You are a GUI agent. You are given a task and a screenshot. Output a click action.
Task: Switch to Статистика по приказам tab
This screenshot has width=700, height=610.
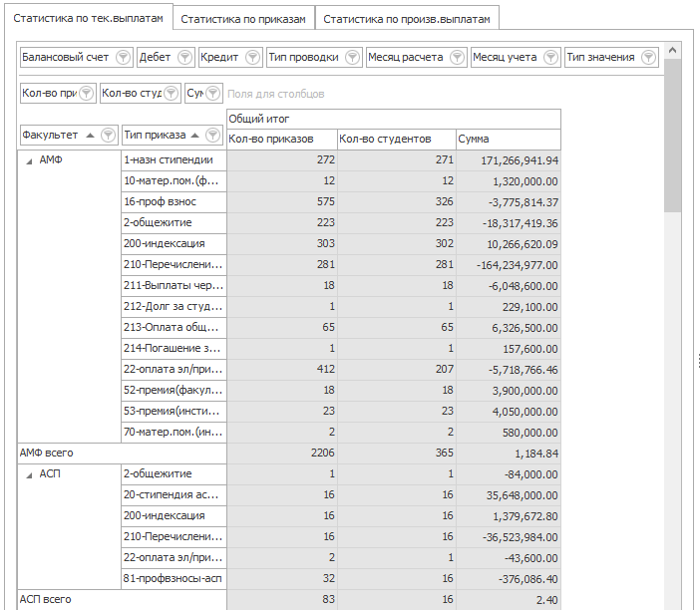[x=243, y=19]
